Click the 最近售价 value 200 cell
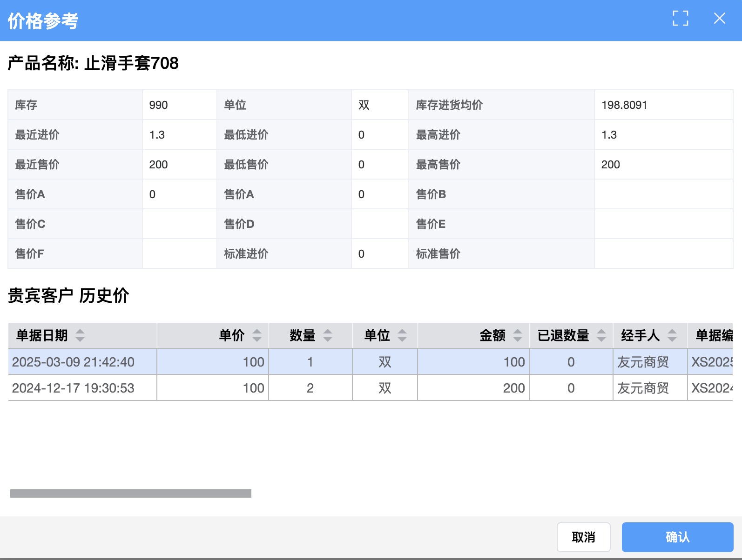The height and width of the screenshot is (560, 742). pos(159,165)
